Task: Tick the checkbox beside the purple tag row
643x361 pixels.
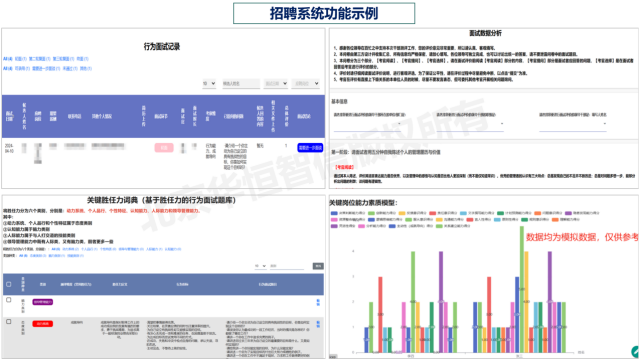Action: 9,300
